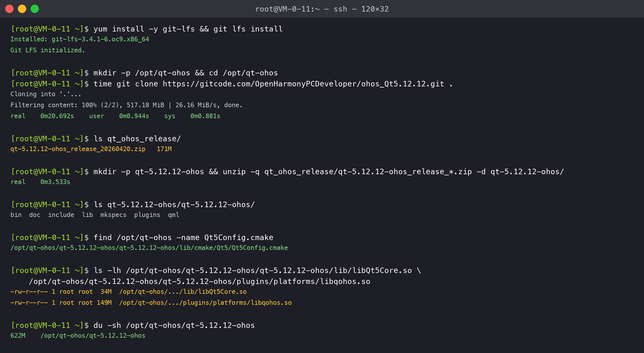Click the 'ls qt_ohos_release/' command
The image size is (644, 353).
click(x=137, y=139)
